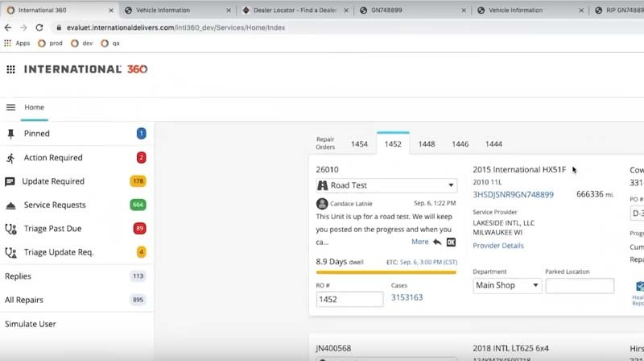Click the 666336 mileage value
644x361 pixels.
[590, 194]
